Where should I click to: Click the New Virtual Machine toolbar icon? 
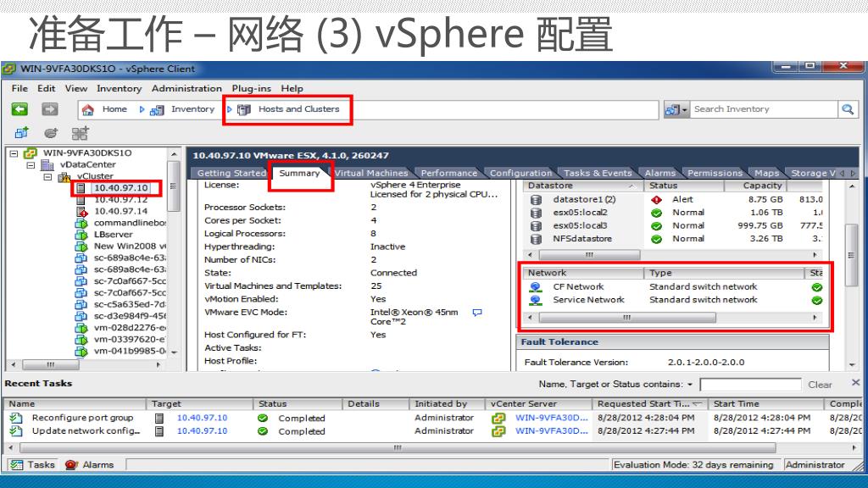[x=21, y=133]
